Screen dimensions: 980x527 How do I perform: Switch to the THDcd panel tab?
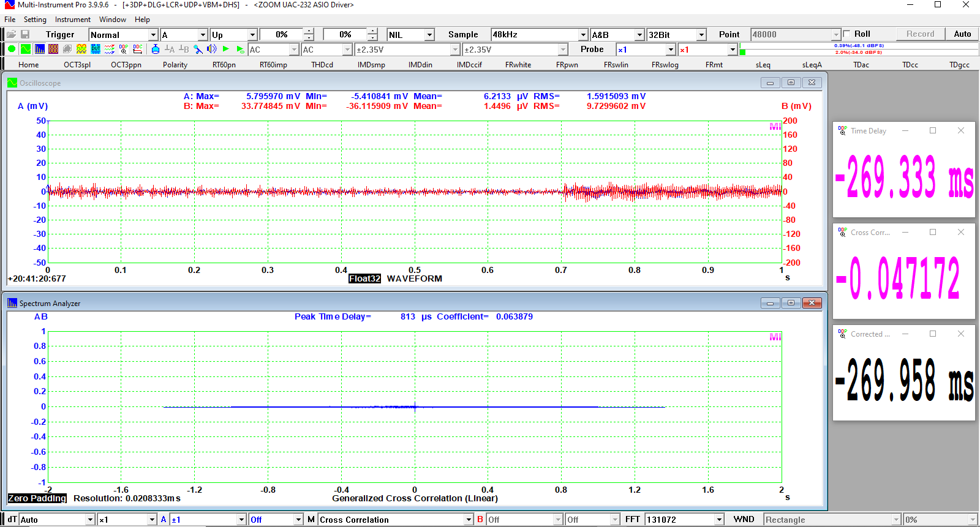coord(322,65)
